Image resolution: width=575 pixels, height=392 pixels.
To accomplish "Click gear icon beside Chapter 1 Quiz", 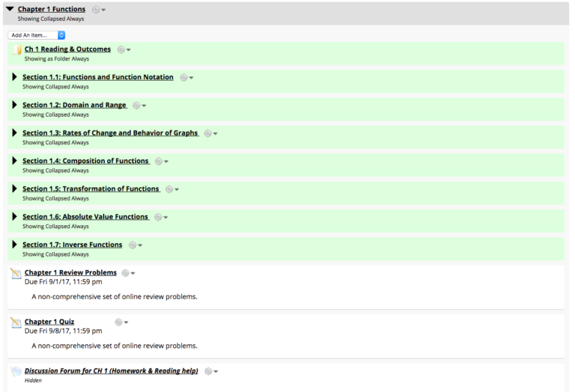I will pyautogui.click(x=120, y=322).
